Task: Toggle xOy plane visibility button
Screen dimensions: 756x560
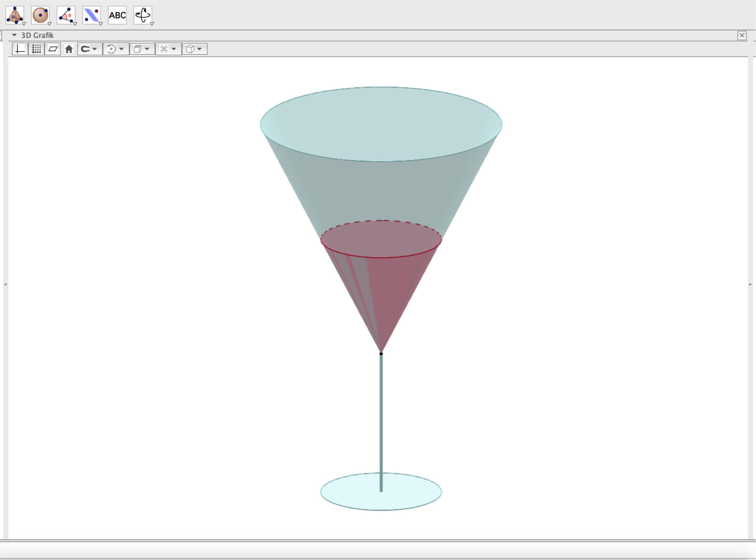Action: pyautogui.click(x=53, y=49)
